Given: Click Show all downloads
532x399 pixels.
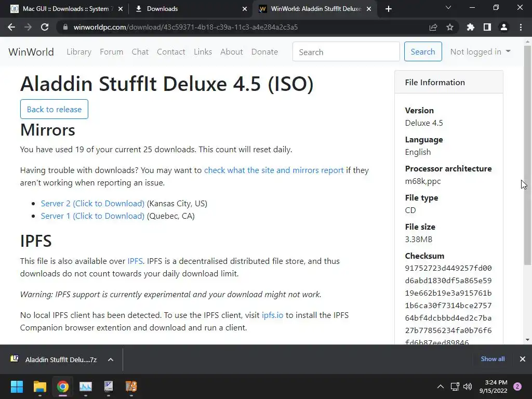Looking at the screenshot, I should pyautogui.click(x=493, y=359).
